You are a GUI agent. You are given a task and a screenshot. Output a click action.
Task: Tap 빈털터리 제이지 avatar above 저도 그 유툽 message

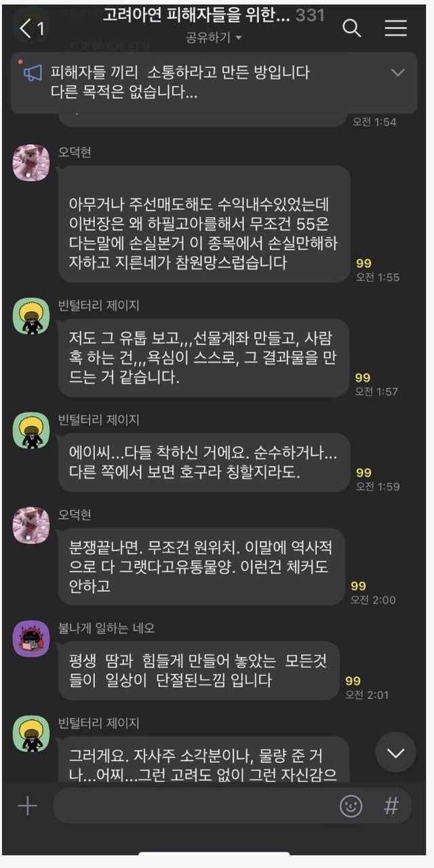pyautogui.click(x=31, y=317)
